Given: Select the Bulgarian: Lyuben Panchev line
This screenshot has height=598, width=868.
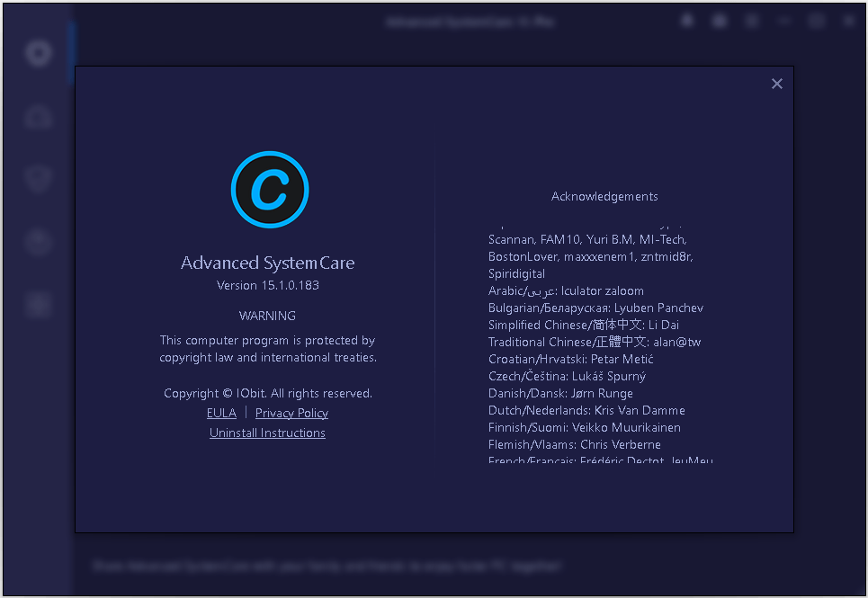Looking at the screenshot, I should coord(595,308).
